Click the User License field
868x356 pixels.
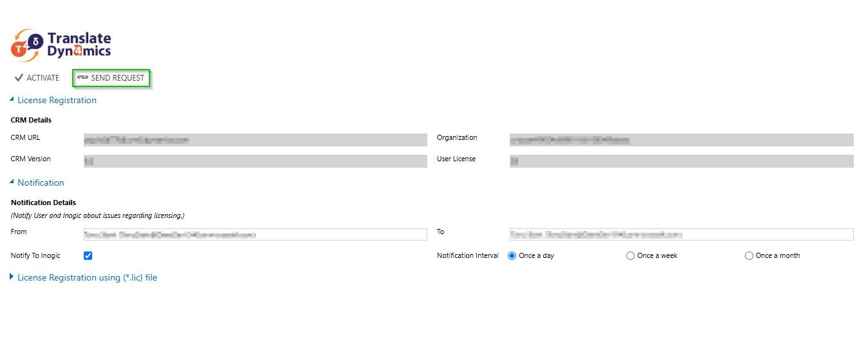(681, 161)
